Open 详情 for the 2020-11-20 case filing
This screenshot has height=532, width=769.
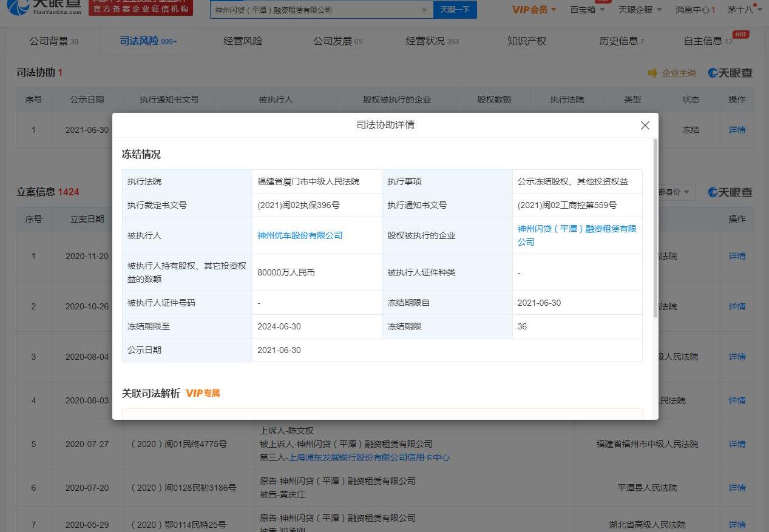737,256
